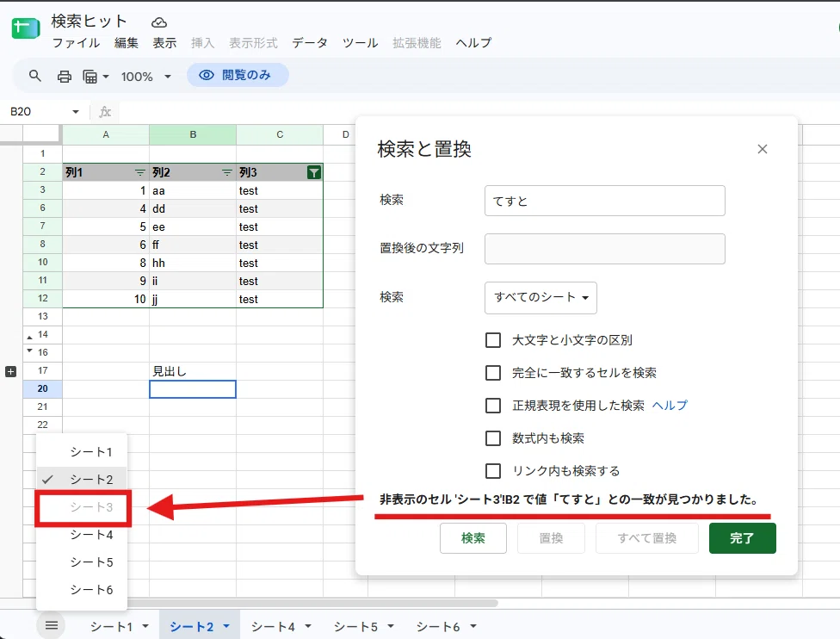840x639 pixels.
Task: Click the horizontal scrollbar of the sheet
Action: click(x=313, y=603)
